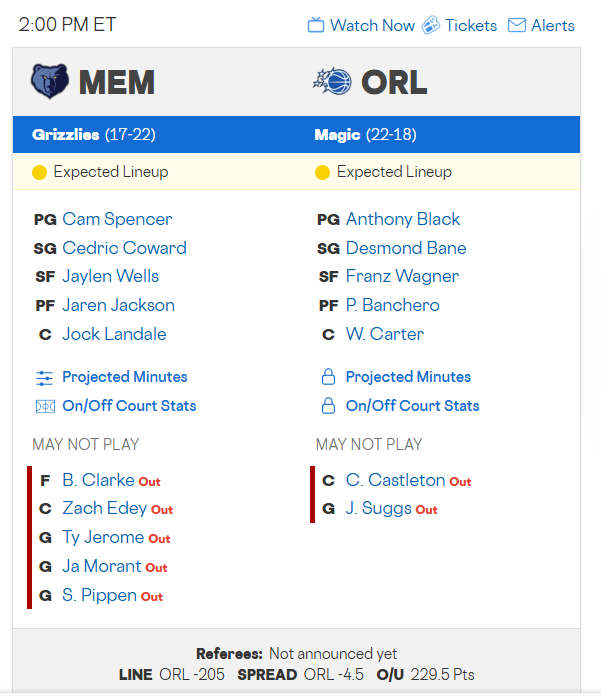Open the Alerts link
Image resolution: width=601 pixels, height=696 pixels.
click(553, 26)
